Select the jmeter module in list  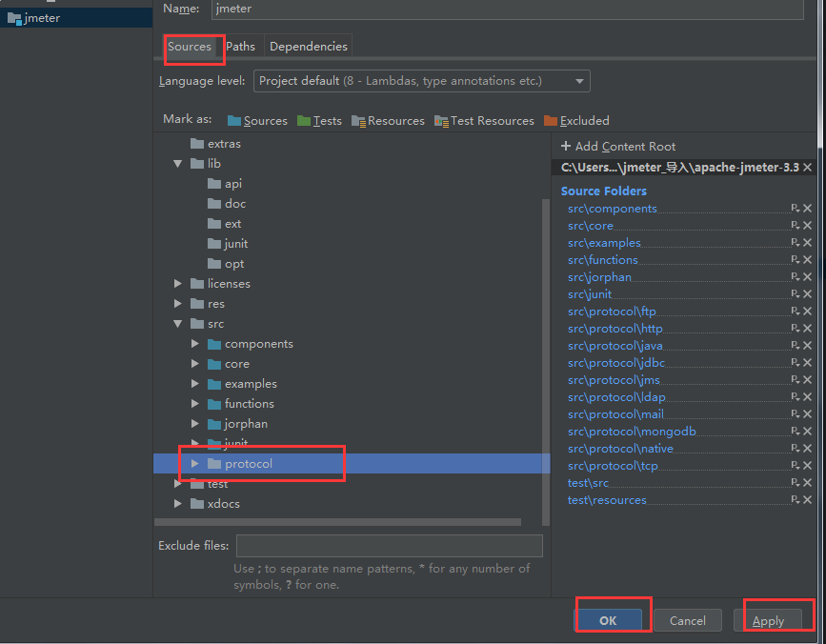76,18
